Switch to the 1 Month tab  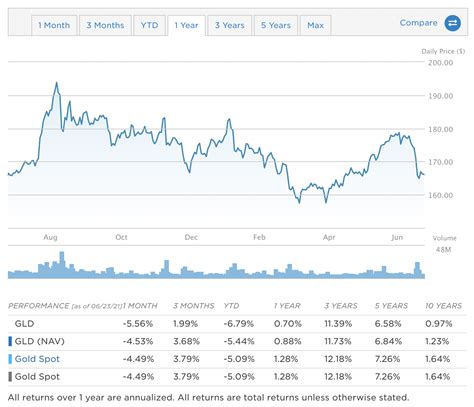pos(54,25)
